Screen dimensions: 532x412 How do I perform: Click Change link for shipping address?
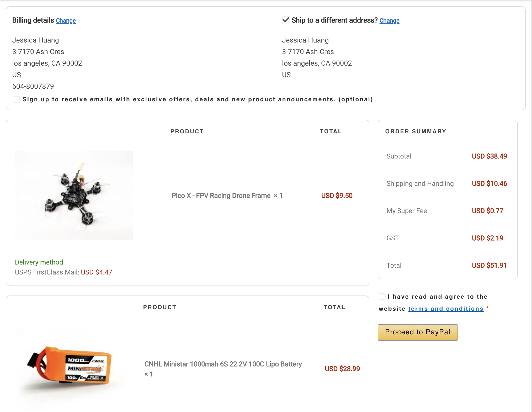[x=389, y=21]
